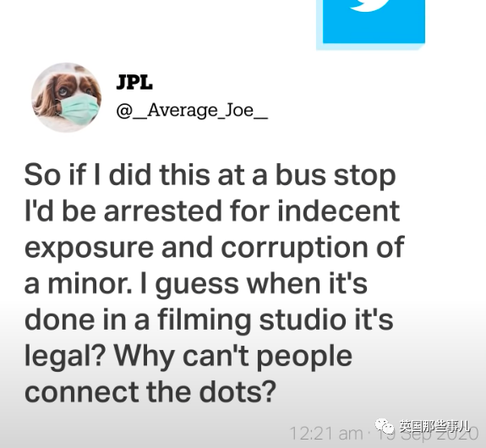This screenshot has width=486, height=448.
Task: Click the word "exposure" in the tweet
Action: tap(89, 248)
